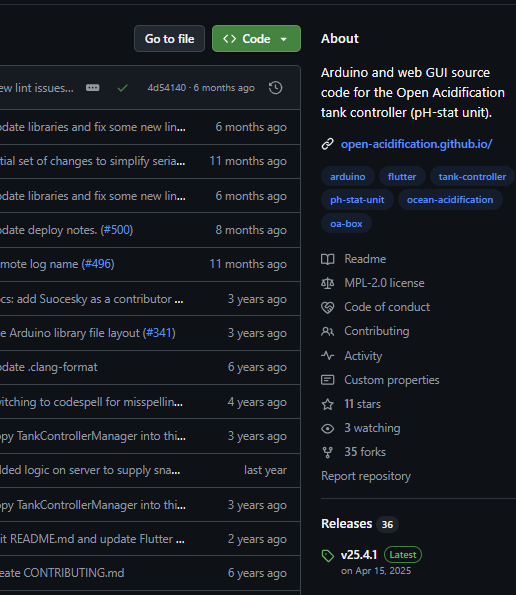Open the Contributing link

(377, 331)
